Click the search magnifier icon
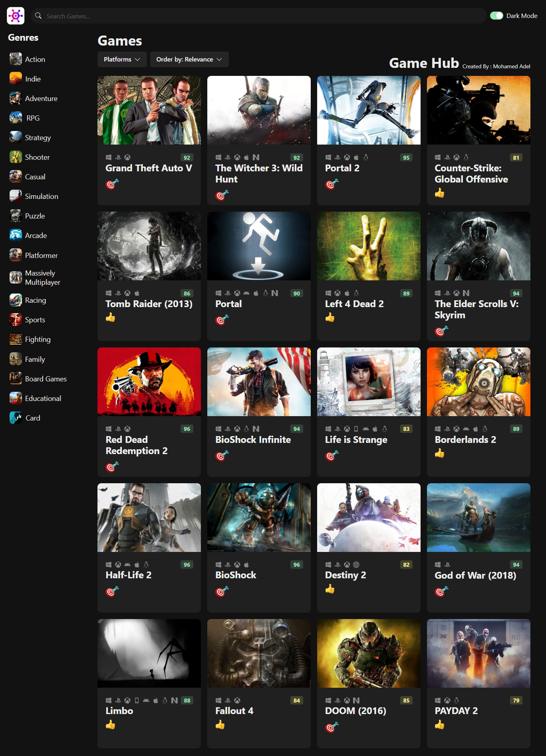546x756 pixels. tap(38, 16)
